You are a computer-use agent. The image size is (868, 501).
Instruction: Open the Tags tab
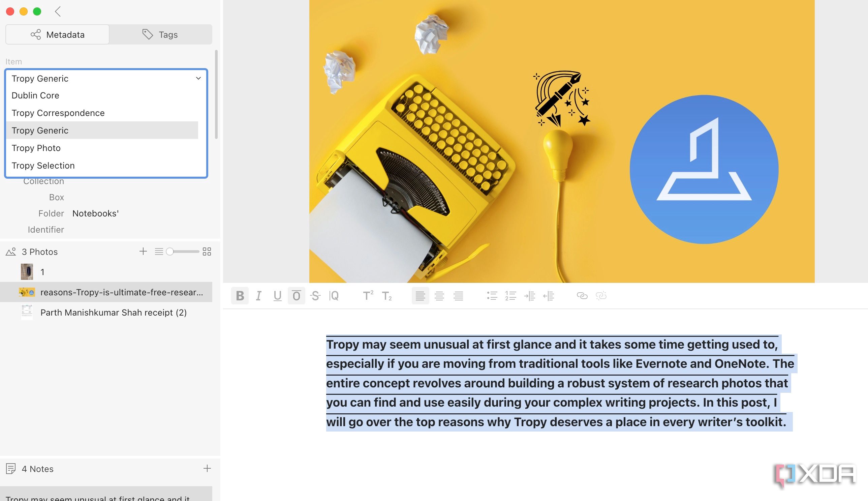coord(160,34)
